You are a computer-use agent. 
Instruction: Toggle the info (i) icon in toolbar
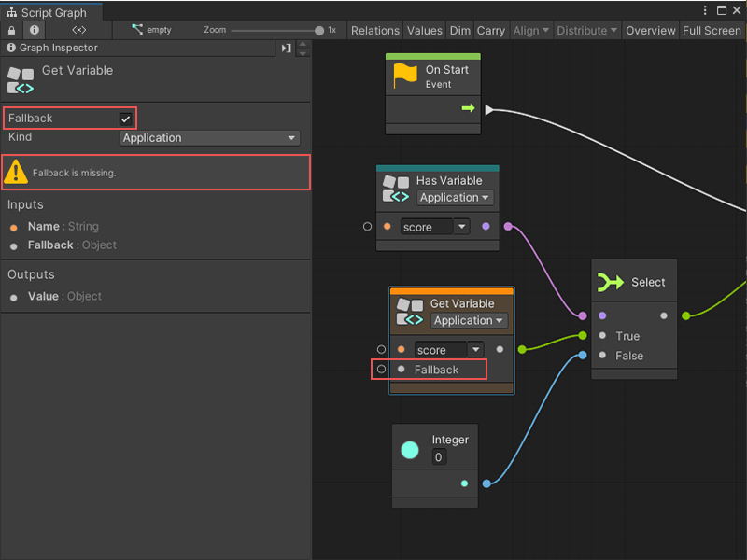click(x=34, y=30)
